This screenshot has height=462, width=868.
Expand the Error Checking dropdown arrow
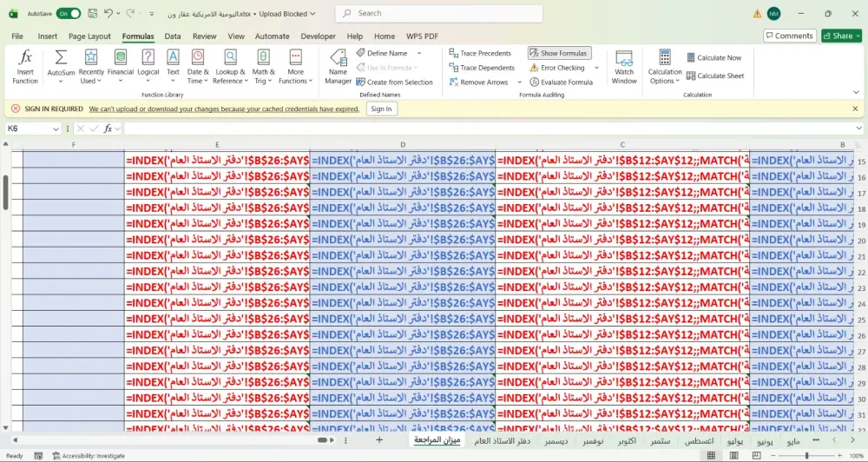tap(596, 68)
